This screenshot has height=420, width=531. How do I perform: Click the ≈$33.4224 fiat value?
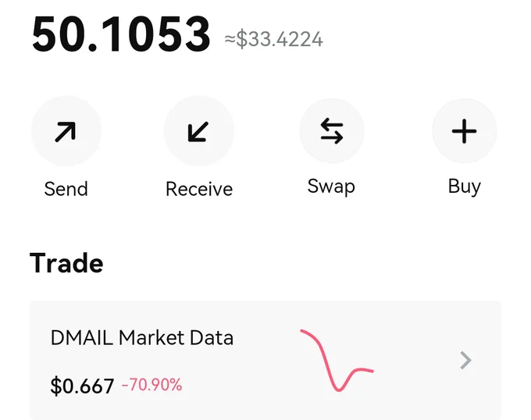[x=273, y=39]
